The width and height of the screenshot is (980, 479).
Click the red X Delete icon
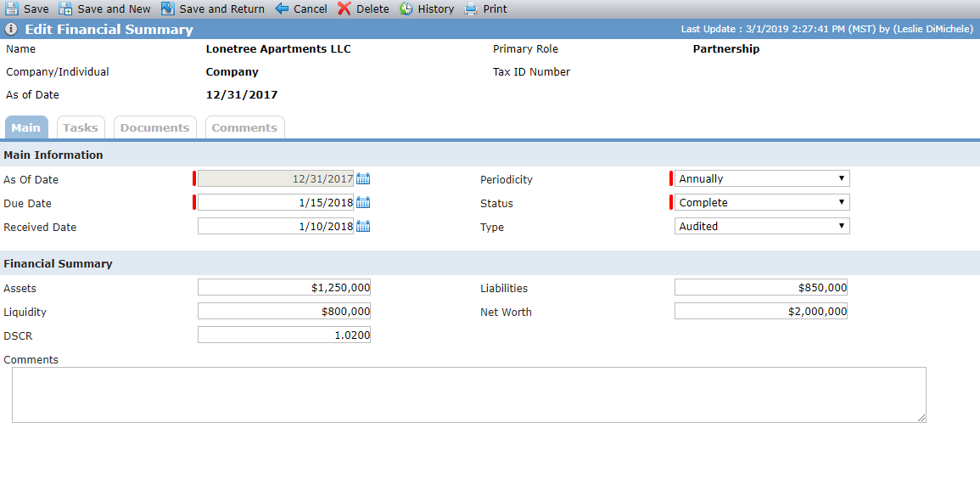[x=344, y=8]
